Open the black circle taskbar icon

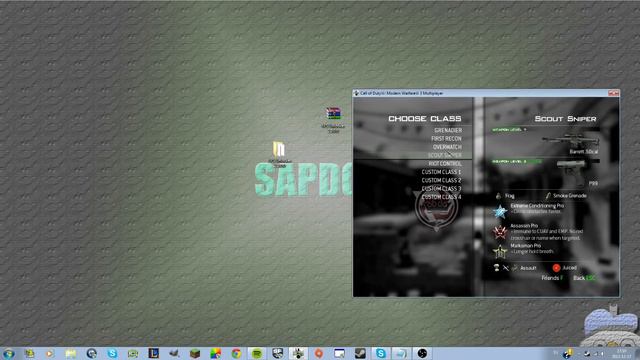point(422,353)
